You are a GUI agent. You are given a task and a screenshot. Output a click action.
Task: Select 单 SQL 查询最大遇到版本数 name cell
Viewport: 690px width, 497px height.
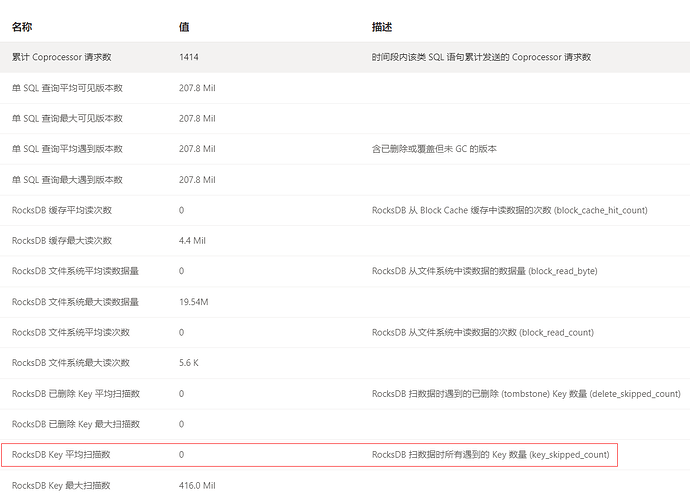67,180
